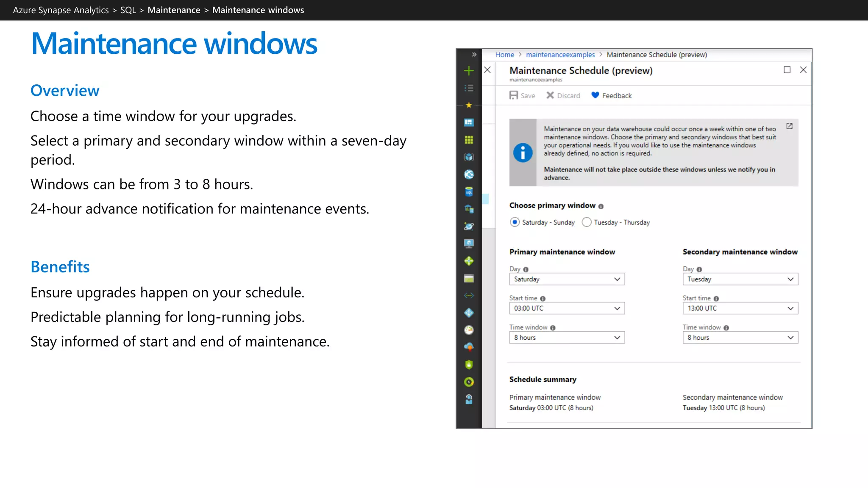Open Advisor cloud icon in sidebar
This screenshot has width=868, height=488.
click(469, 347)
